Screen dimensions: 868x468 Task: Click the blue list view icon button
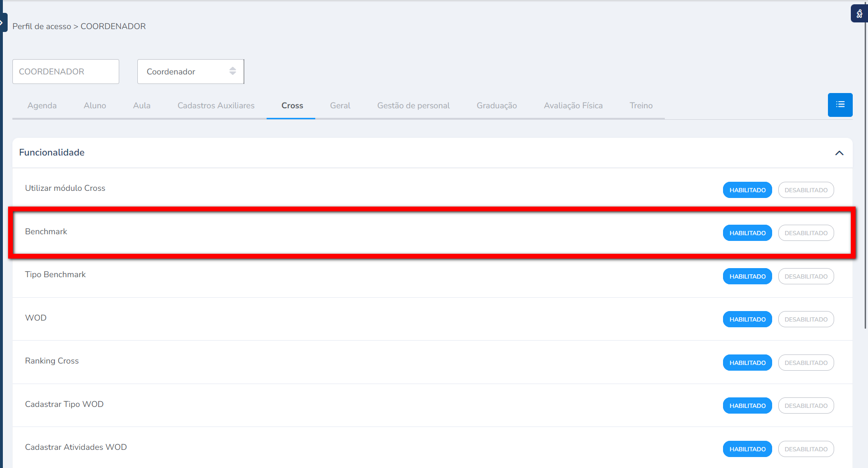click(x=840, y=105)
